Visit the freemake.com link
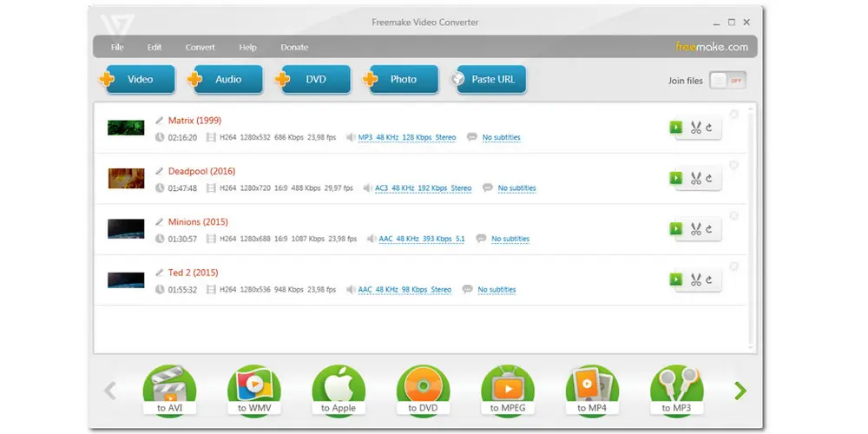Image resolution: width=868 pixels, height=434 pixels. 710,47
